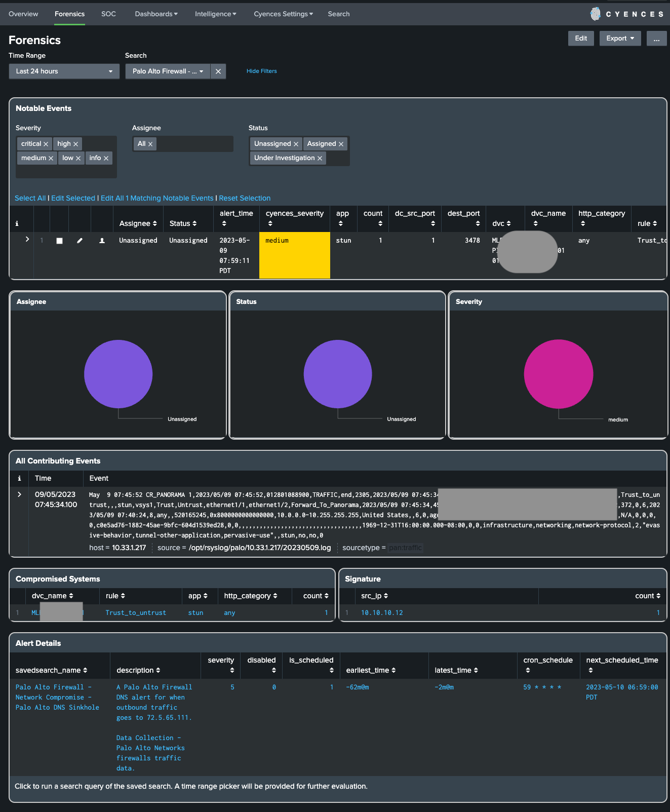Viewport: 670px width, 812px height.
Task: Remove the low severity filter tag
Action: [78, 159]
